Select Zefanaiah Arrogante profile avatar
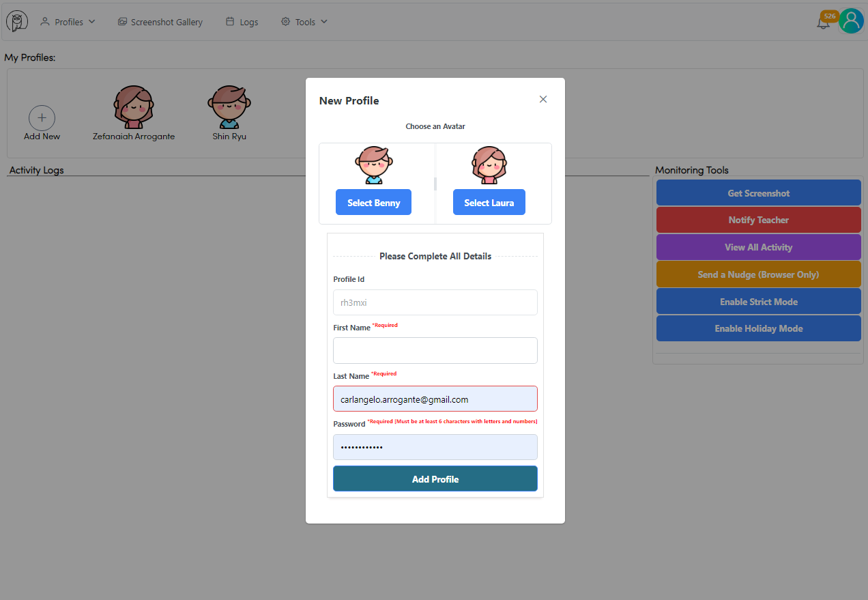The width and height of the screenshot is (868, 600). point(133,107)
